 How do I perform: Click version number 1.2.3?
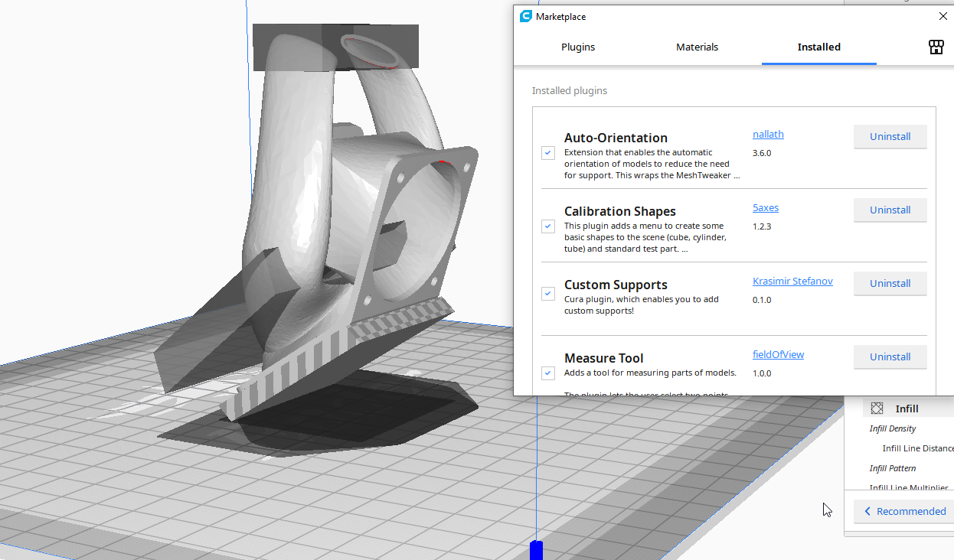(x=762, y=226)
